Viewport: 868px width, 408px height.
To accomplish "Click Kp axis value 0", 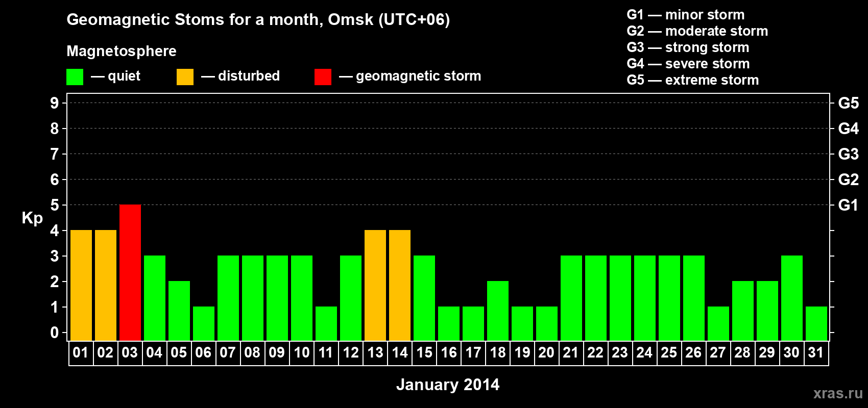I will click(55, 333).
